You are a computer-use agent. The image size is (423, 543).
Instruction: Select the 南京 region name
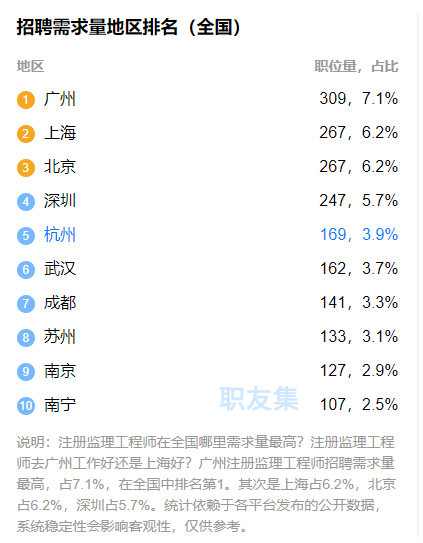point(60,371)
